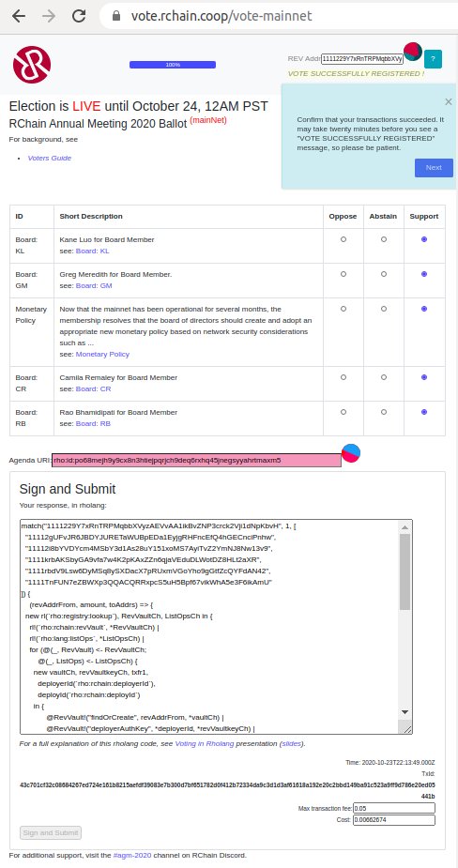Click the padlock icon in address bar
Screen dimensions: 458x868
(116, 16)
